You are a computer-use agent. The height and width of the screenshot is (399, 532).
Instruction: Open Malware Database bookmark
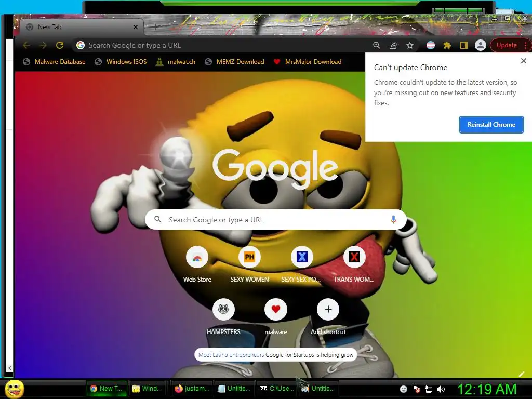(54, 62)
